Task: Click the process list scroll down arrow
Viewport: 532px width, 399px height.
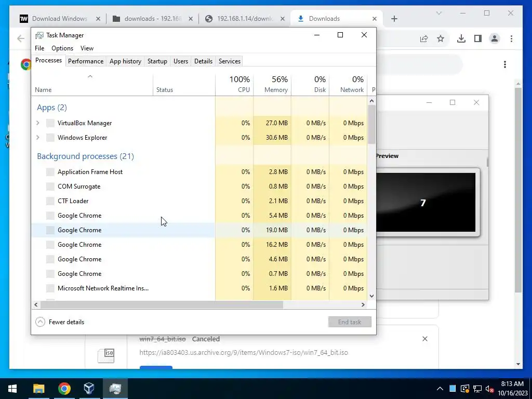Action: tap(371, 296)
